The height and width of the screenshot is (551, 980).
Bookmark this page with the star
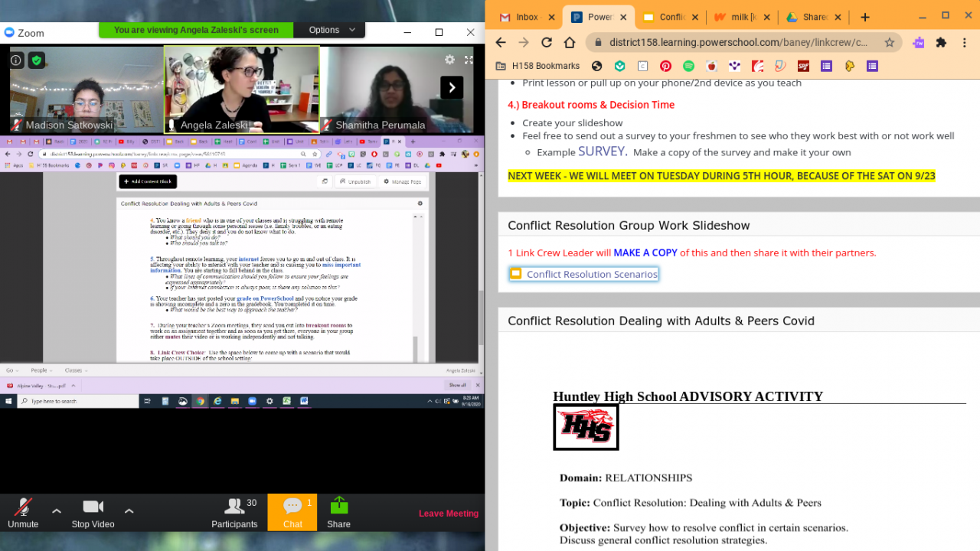tap(889, 43)
